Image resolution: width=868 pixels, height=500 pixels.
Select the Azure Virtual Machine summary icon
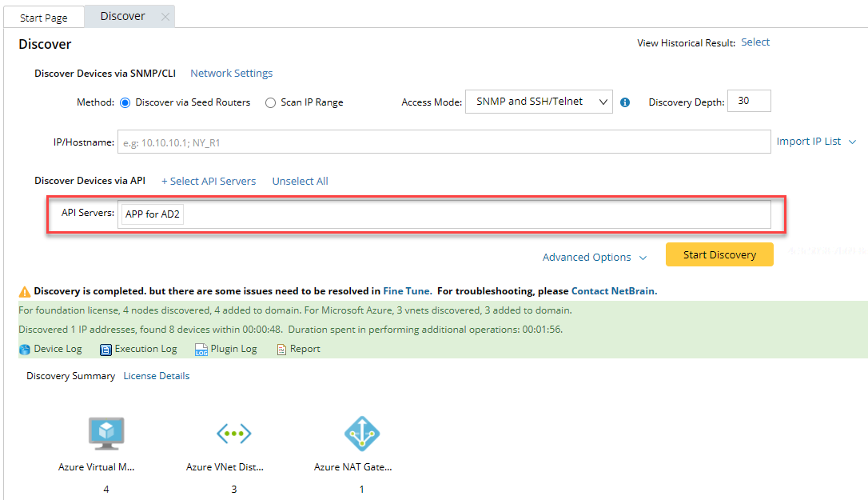106,433
